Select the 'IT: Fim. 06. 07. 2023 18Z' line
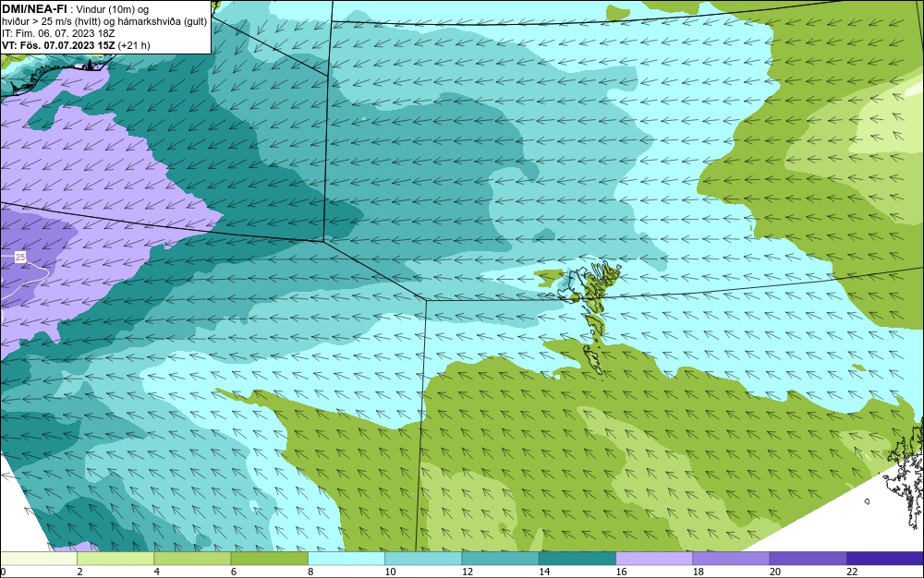This screenshot has width=924, height=578. tap(58, 33)
